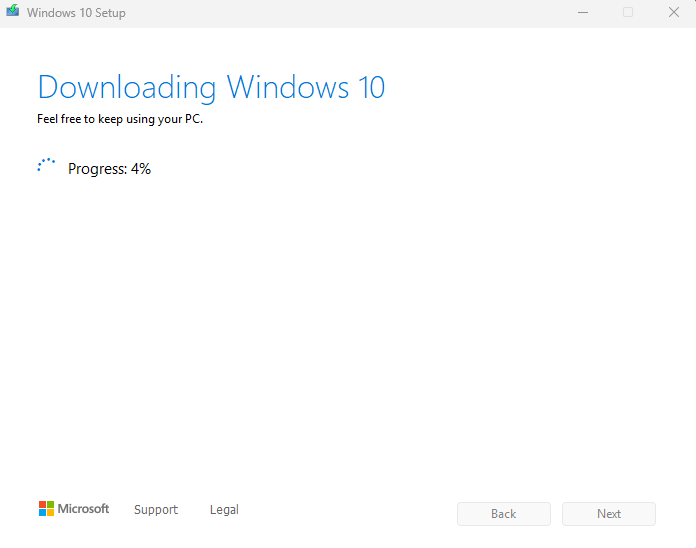Click the greyed-out maximize window icon

[x=628, y=13]
